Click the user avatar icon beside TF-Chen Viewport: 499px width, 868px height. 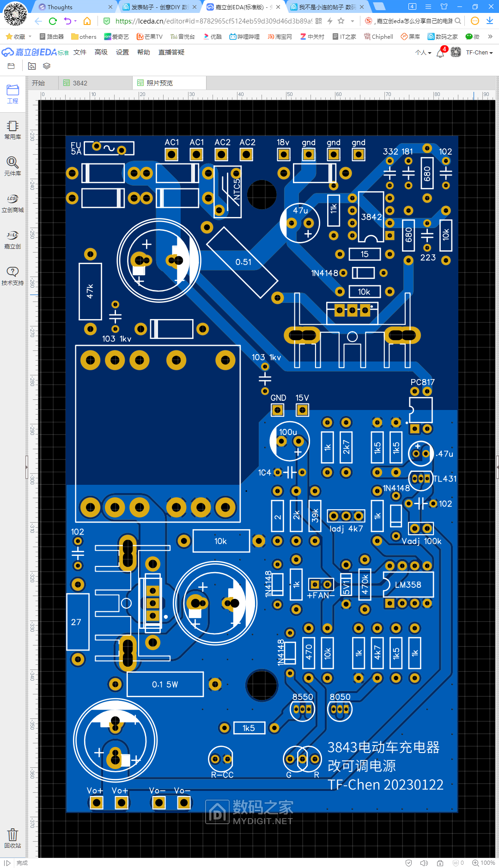[456, 52]
